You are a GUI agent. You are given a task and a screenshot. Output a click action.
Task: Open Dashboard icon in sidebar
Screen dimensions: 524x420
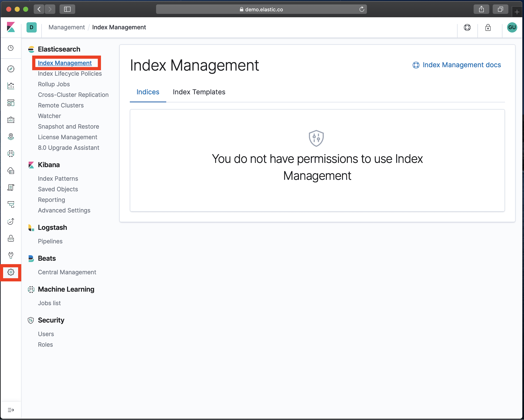click(11, 103)
